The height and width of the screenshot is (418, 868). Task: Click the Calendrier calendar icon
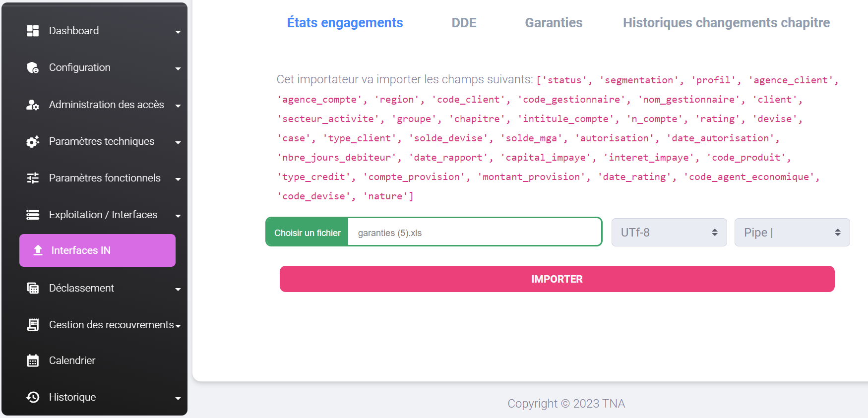33,360
